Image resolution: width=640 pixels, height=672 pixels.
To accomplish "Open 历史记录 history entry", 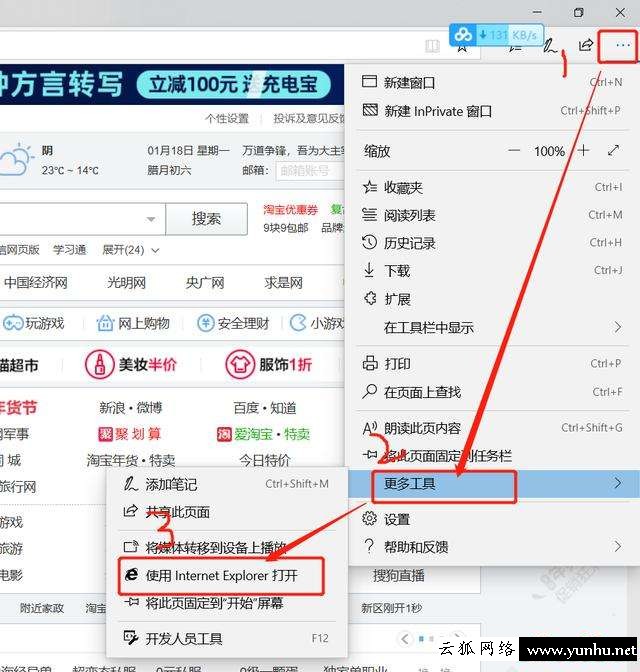I will [492, 243].
